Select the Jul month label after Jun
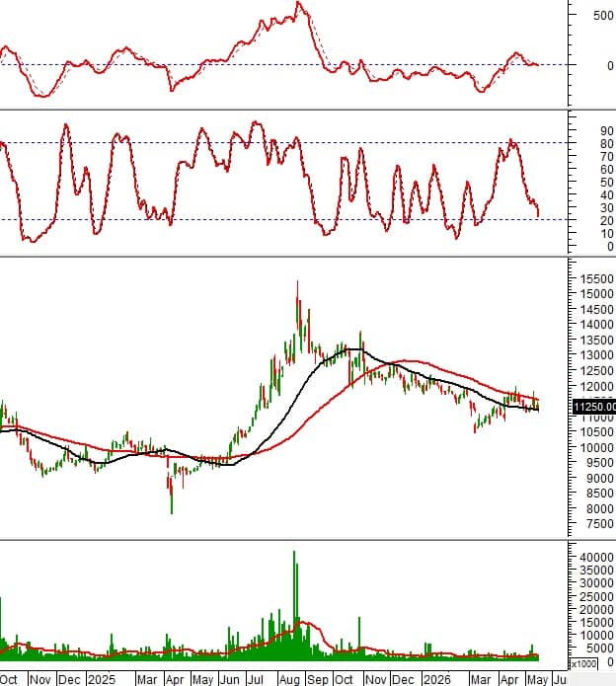This screenshot has height=686, width=616. tap(256, 679)
